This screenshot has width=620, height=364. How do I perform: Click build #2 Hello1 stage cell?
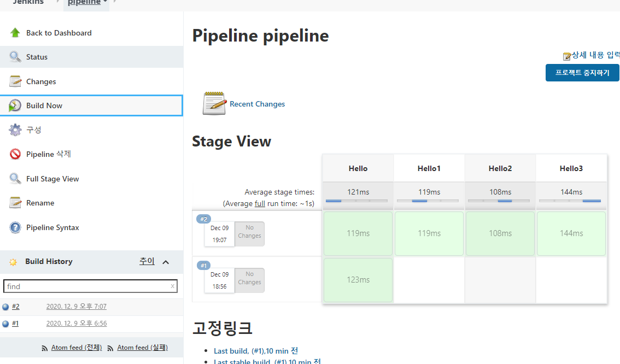pyautogui.click(x=429, y=233)
